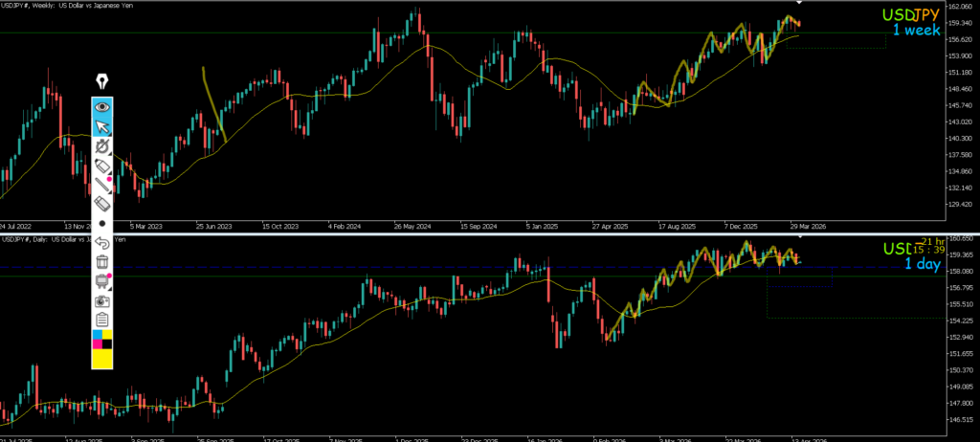980x442 pixels.
Task: Open the clipboard notes icon
Action: pyautogui.click(x=102, y=320)
